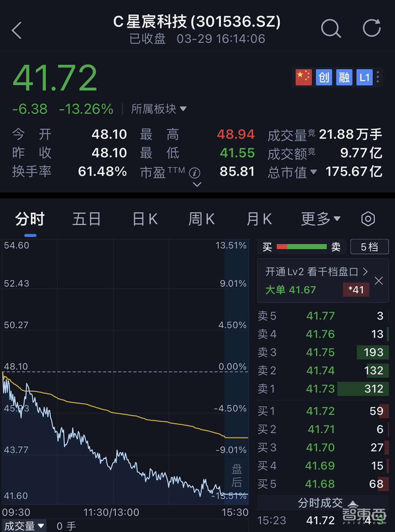Tap the buy-sell ratio gauge bar
395x532 pixels.
pyautogui.click(x=301, y=246)
